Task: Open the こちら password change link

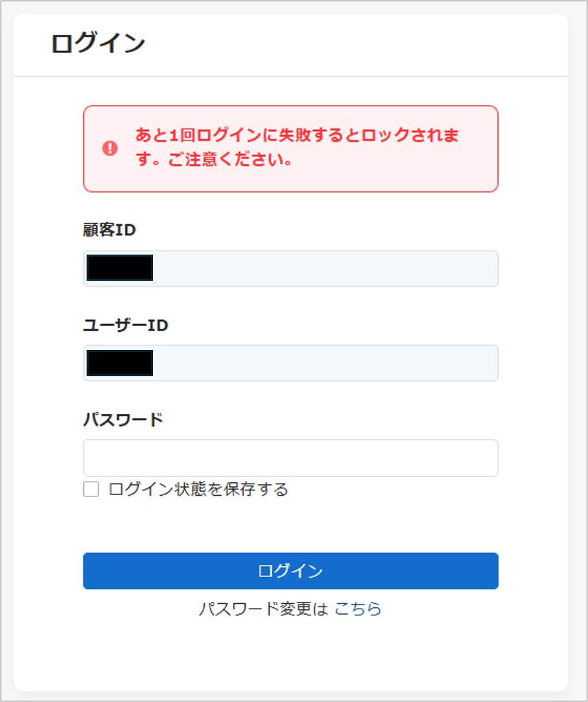Action: coord(358,609)
